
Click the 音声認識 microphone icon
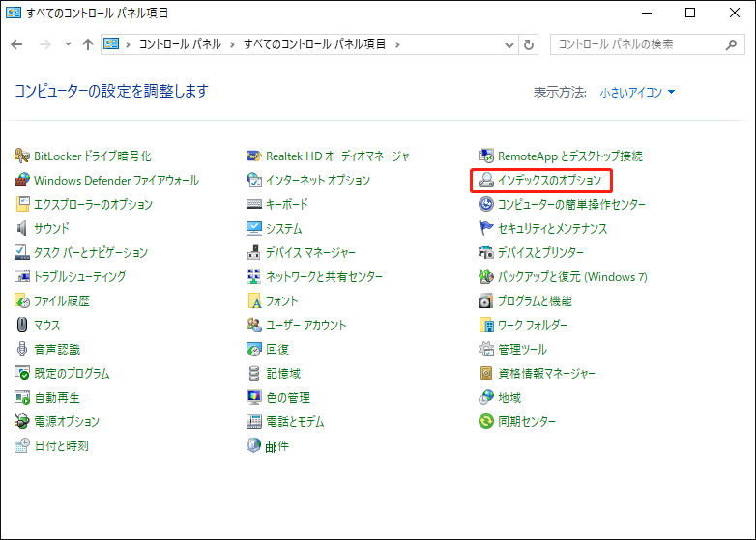point(21,350)
